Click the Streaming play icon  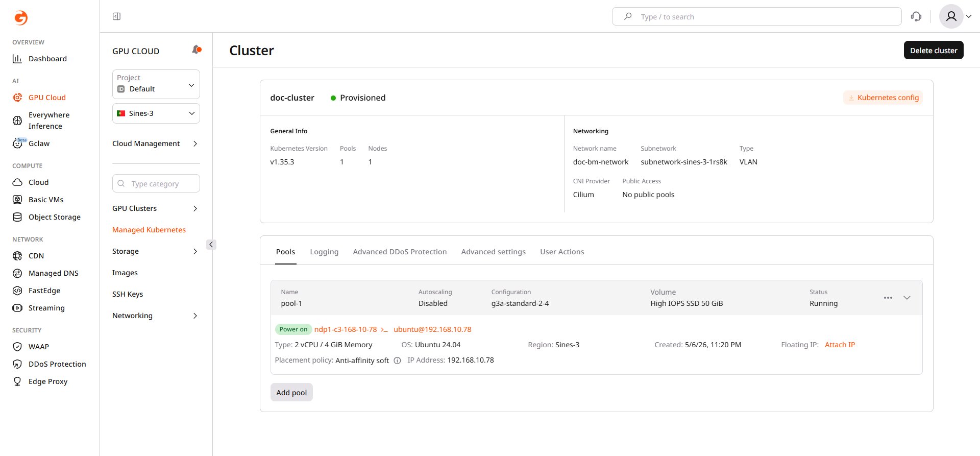pos(17,308)
